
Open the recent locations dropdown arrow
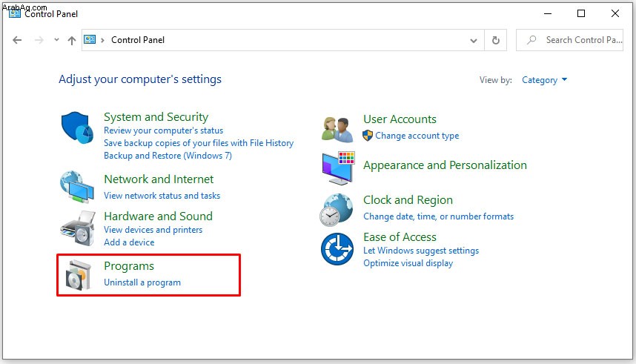pyautogui.click(x=56, y=40)
